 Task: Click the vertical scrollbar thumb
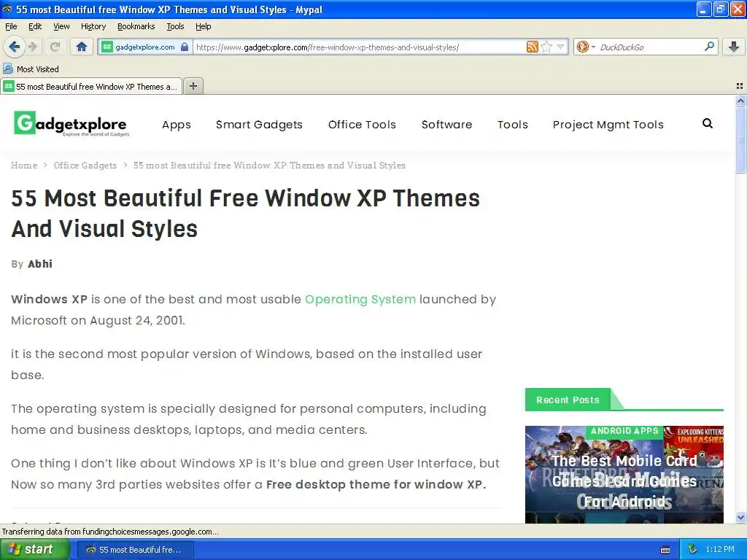[740, 140]
